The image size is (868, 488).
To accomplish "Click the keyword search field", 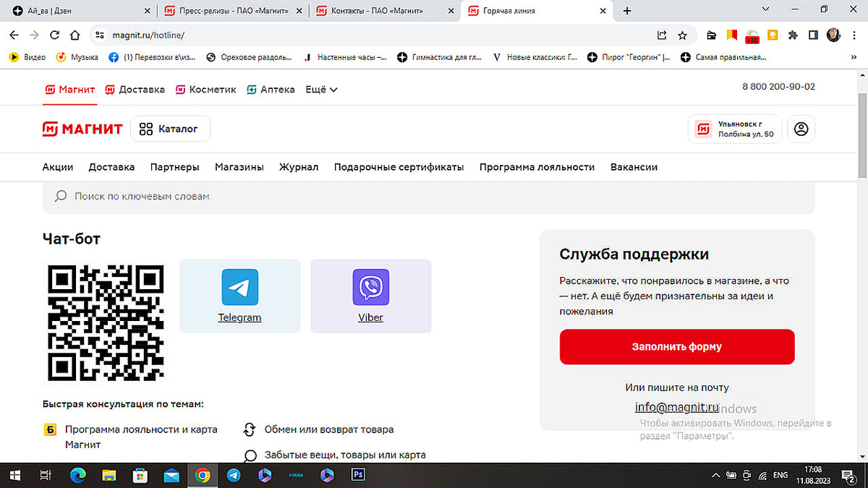I will [x=429, y=197].
